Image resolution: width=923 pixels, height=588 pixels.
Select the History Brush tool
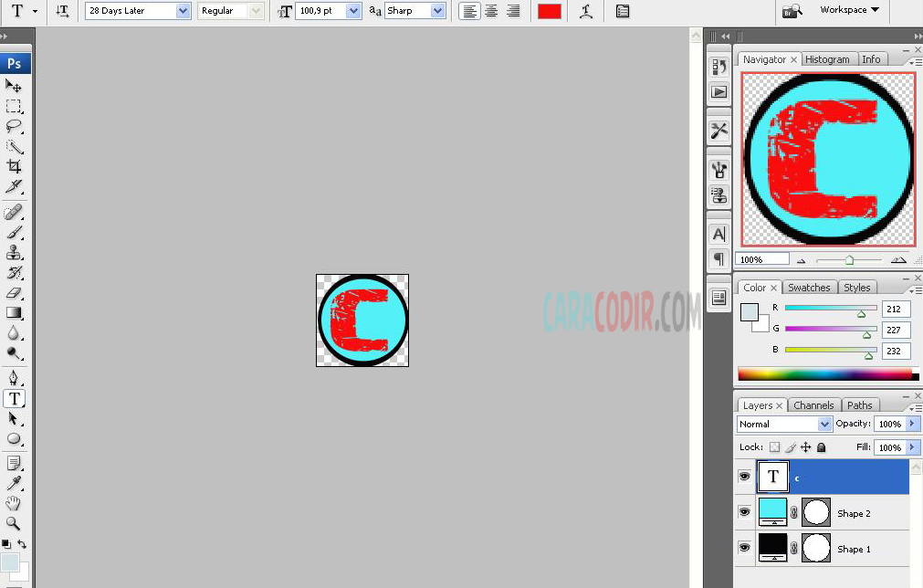click(x=13, y=272)
